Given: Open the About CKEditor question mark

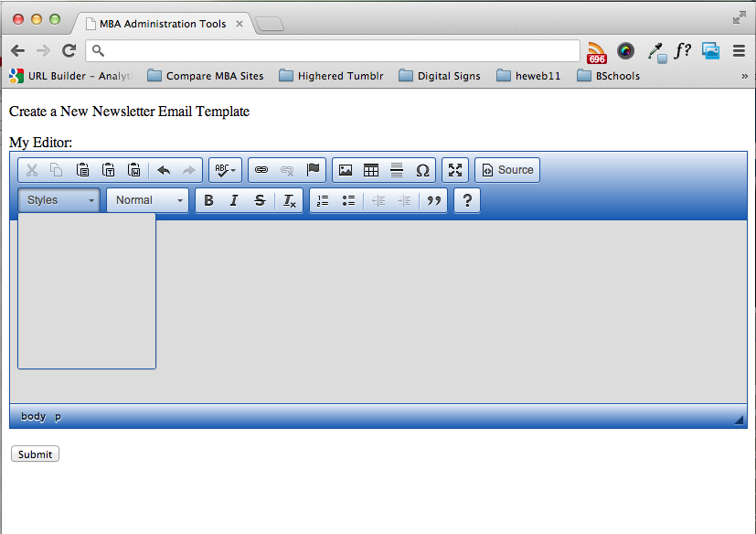Looking at the screenshot, I should [467, 200].
